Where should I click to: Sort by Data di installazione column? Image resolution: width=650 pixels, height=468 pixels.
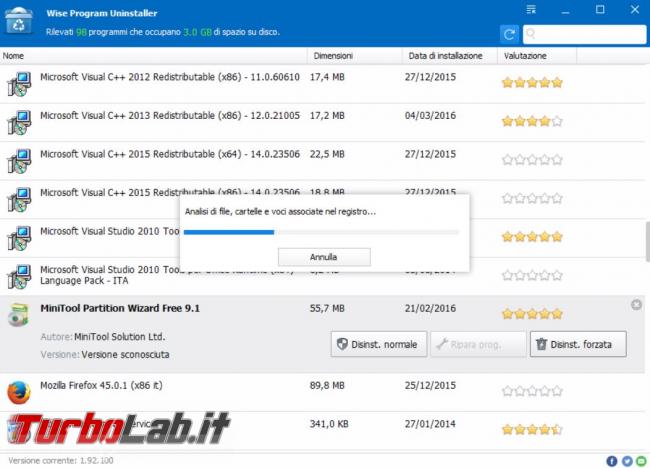tap(450, 56)
